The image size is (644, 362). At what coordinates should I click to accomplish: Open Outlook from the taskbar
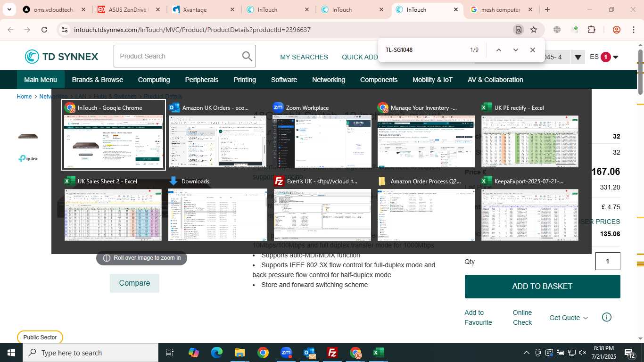tap(309, 353)
